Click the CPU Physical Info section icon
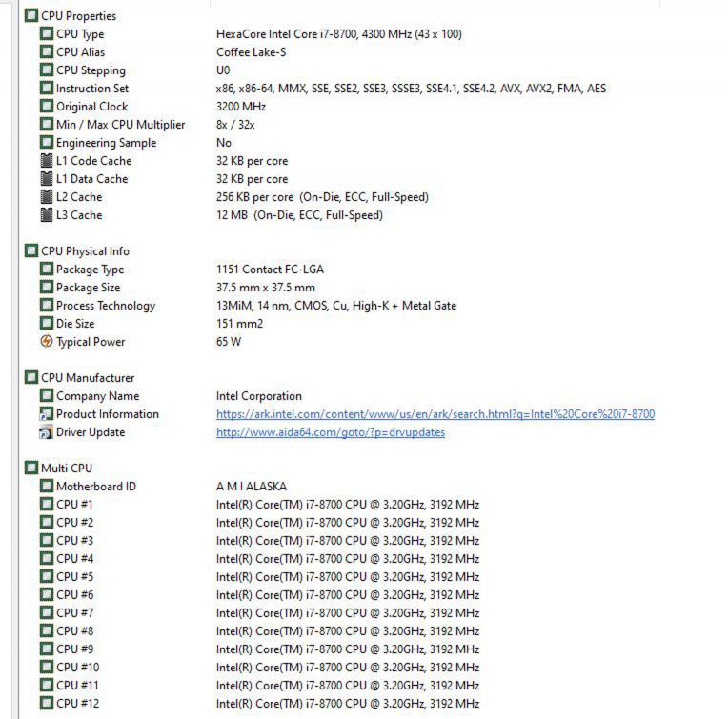 pos(31,251)
